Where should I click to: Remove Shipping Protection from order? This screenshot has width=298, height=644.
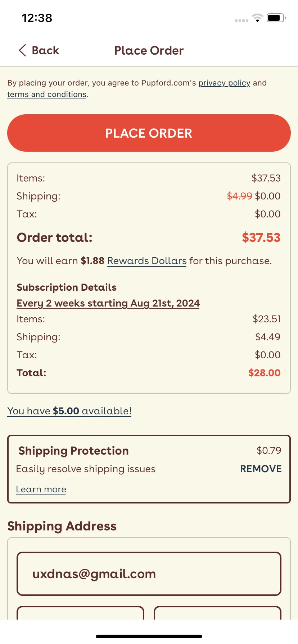(261, 469)
